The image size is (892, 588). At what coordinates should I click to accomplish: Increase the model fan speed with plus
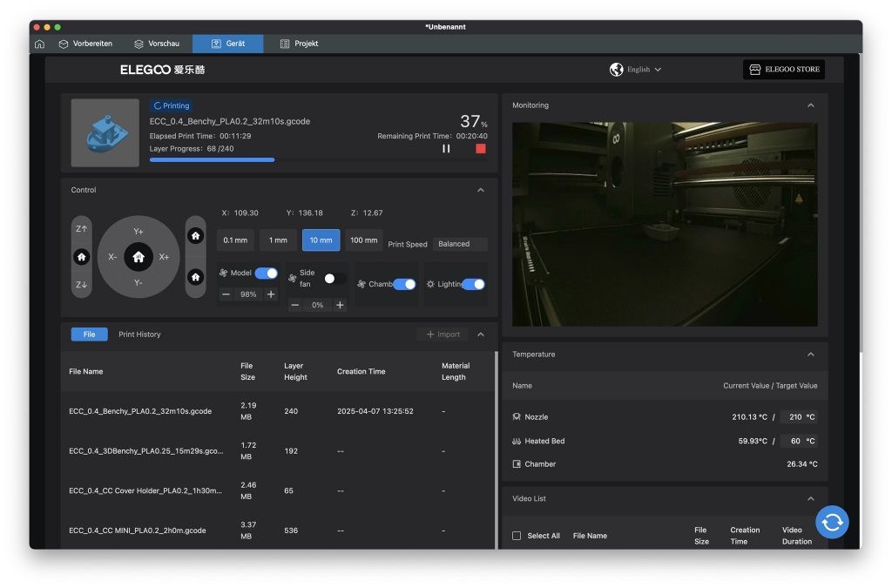(271, 294)
